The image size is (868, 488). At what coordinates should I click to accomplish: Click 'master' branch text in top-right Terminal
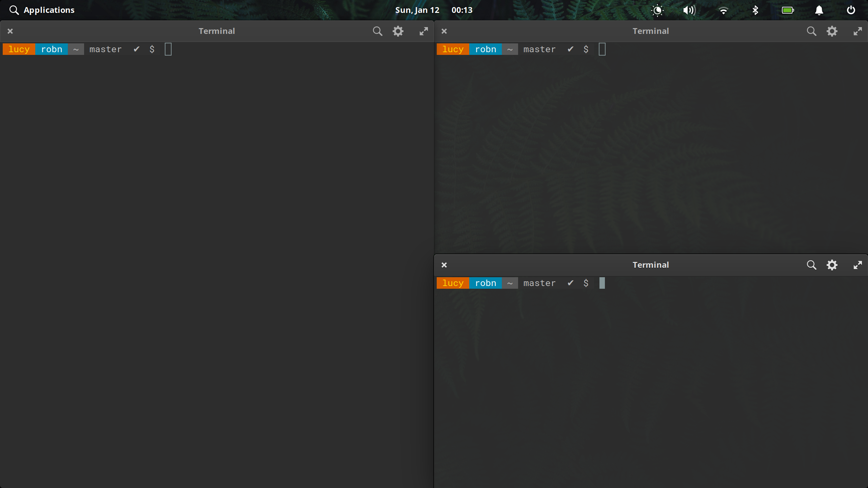pos(539,49)
